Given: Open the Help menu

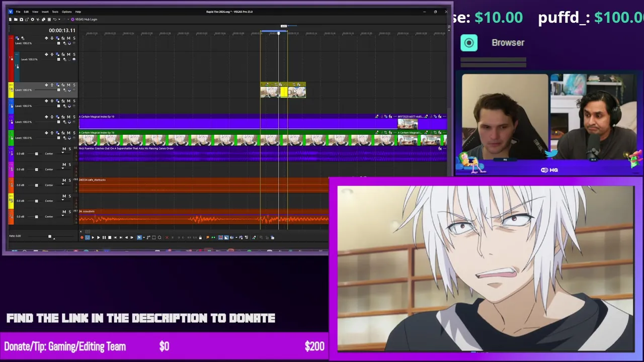Looking at the screenshot, I should pyautogui.click(x=78, y=12).
